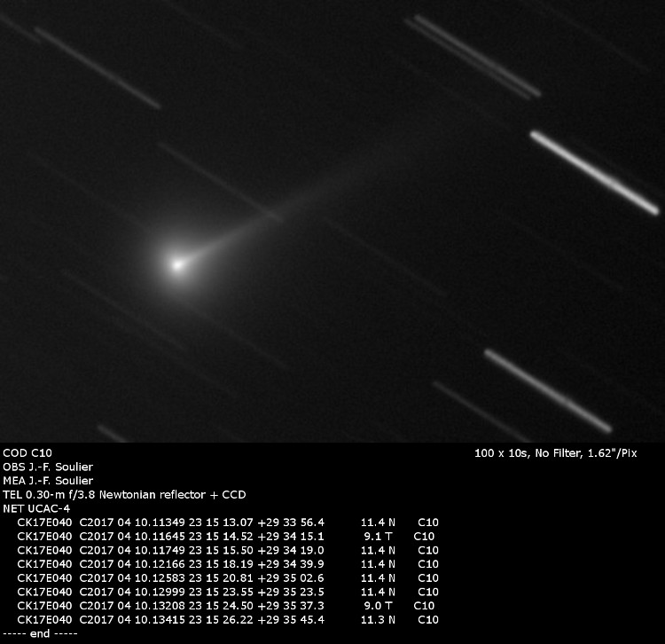Click the 'OBS J.-F. Soulier' line

pos(48,467)
